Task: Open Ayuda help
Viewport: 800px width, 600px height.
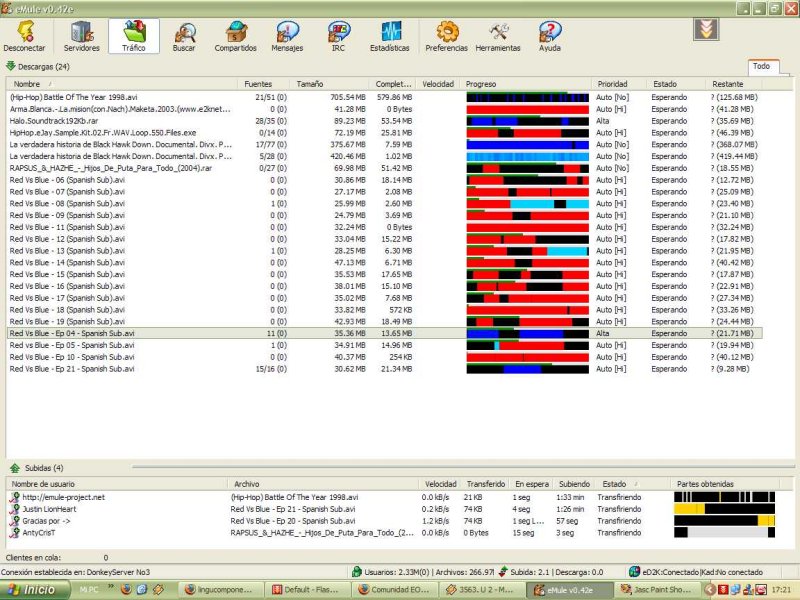Action: click(549, 36)
